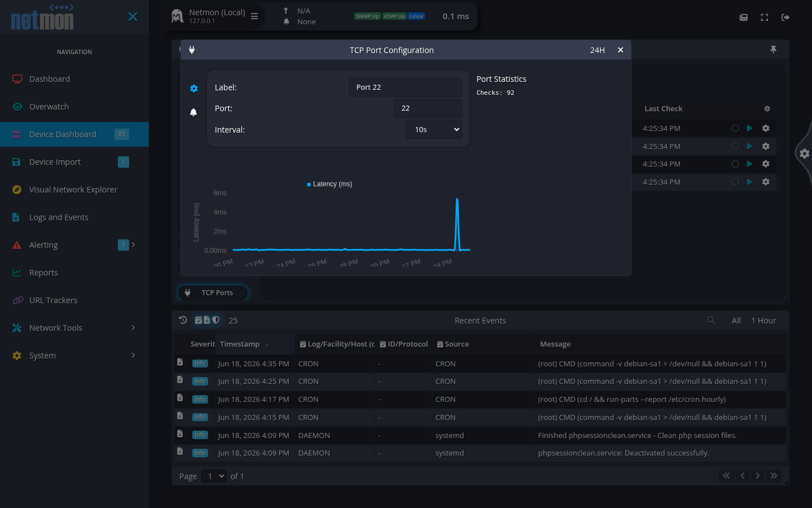Open details icon for the 4:17 PM event
The width and height of the screenshot is (812, 508).
coord(180,398)
